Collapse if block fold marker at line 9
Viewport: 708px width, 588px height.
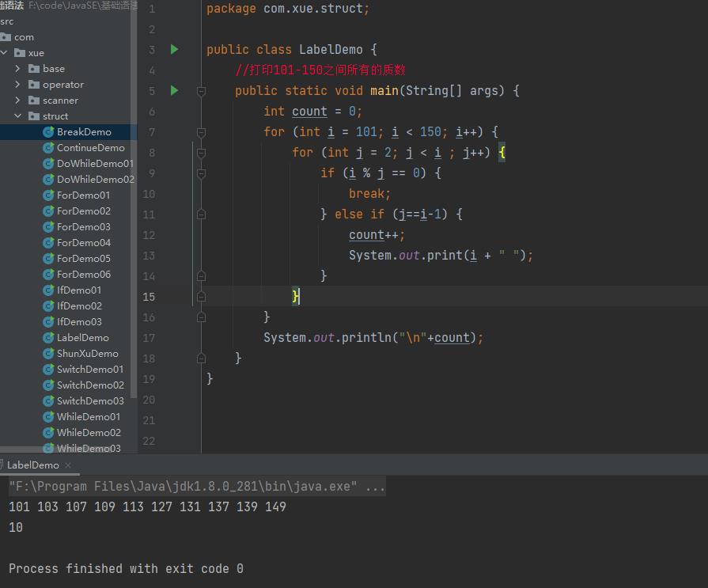click(x=202, y=173)
